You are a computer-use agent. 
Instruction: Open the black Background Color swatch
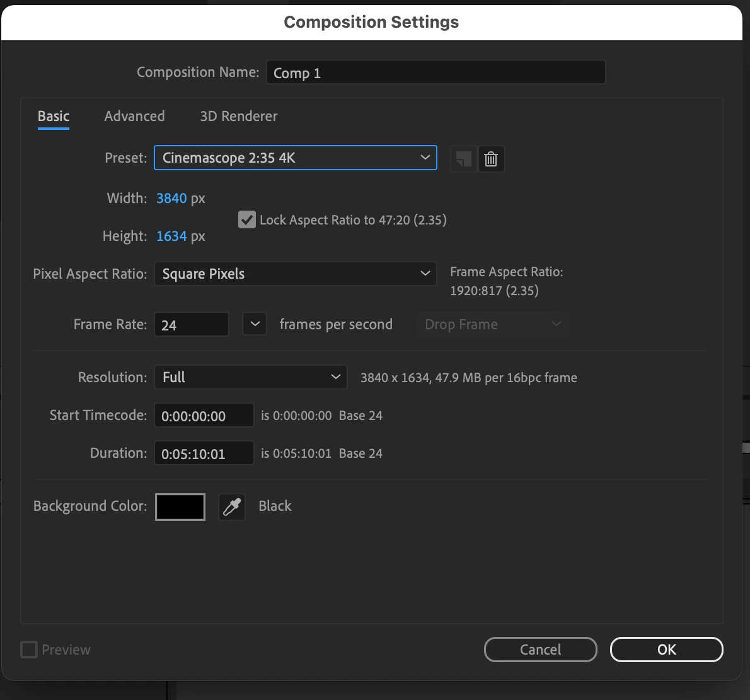pyautogui.click(x=180, y=506)
